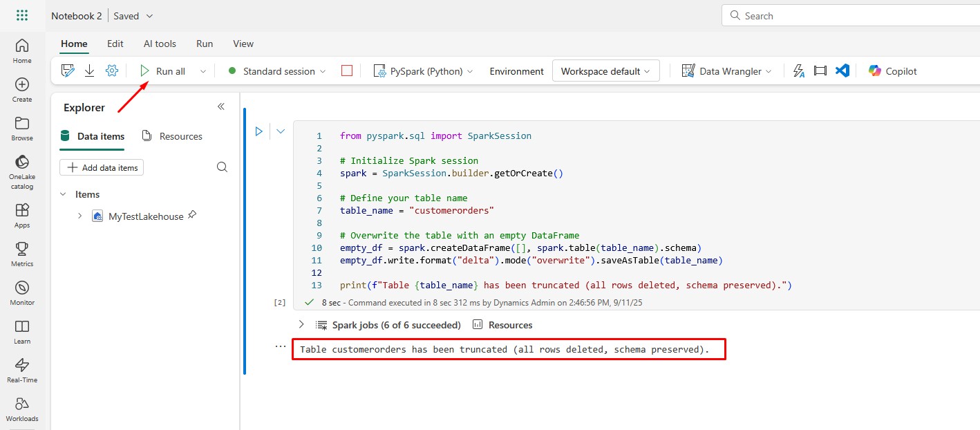
Task: Open notebook settings gear icon
Action: pos(112,71)
